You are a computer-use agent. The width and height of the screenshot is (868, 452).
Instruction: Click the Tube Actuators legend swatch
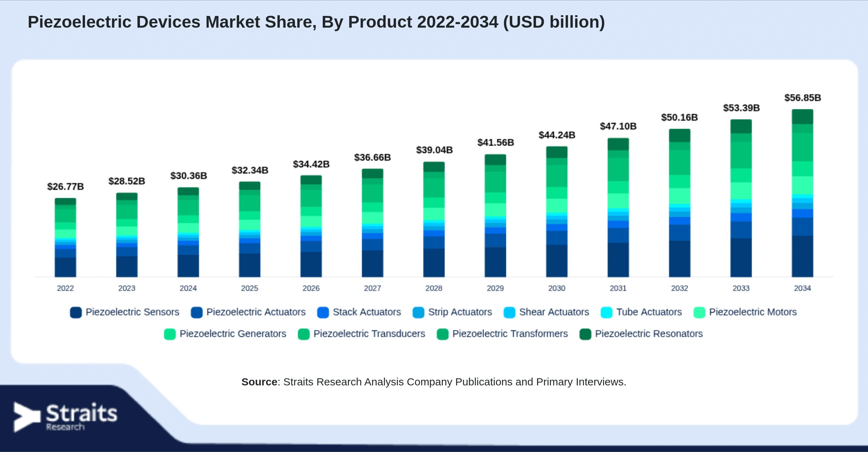[x=607, y=312]
